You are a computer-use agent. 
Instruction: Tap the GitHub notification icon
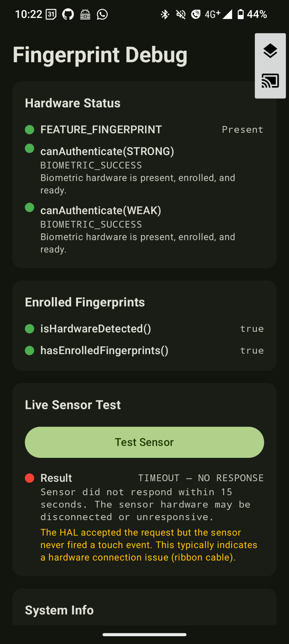coord(68,14)
